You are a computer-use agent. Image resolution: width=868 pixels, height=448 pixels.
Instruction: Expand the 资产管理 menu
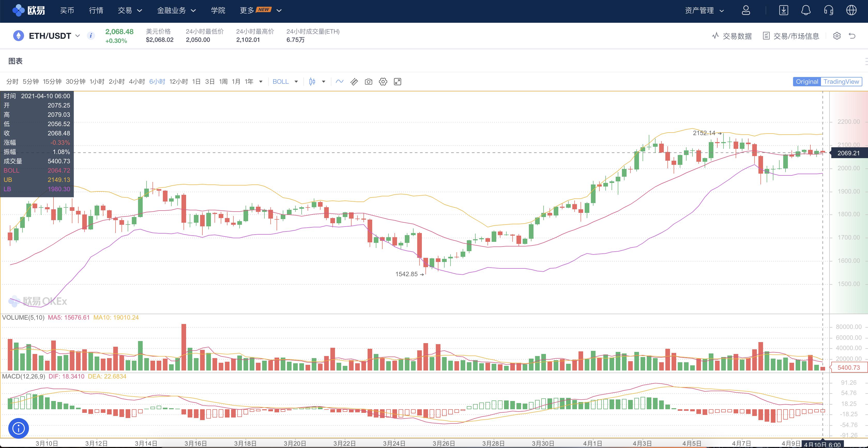click(x=704, y=10)
